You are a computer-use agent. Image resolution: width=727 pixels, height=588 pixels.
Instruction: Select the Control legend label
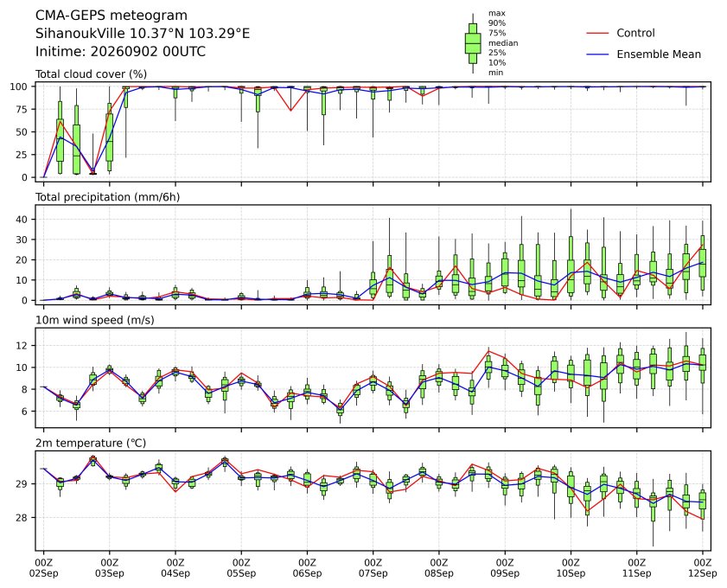(635, 33)
